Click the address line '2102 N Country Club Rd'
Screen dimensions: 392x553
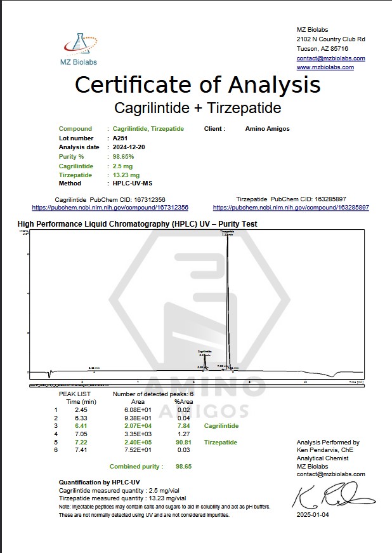[x=330, y=39]
